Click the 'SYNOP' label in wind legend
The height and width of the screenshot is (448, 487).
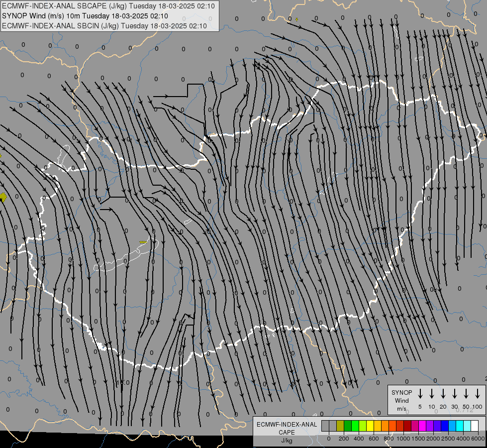tap(401, 392)
